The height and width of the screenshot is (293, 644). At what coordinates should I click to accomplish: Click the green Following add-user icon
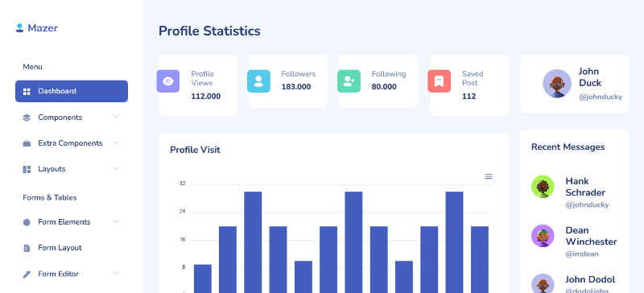(349, 81)
